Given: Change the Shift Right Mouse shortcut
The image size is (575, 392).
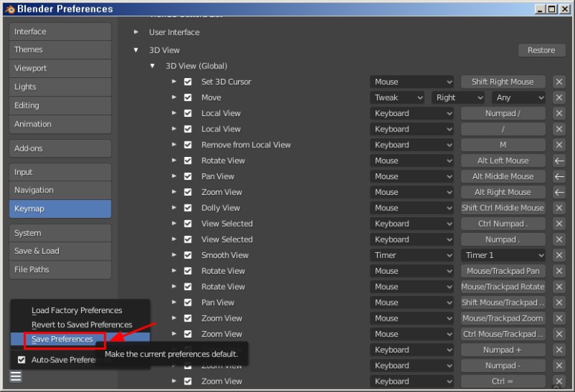Looking at the screenshot, I should click(x=503, y=82).
